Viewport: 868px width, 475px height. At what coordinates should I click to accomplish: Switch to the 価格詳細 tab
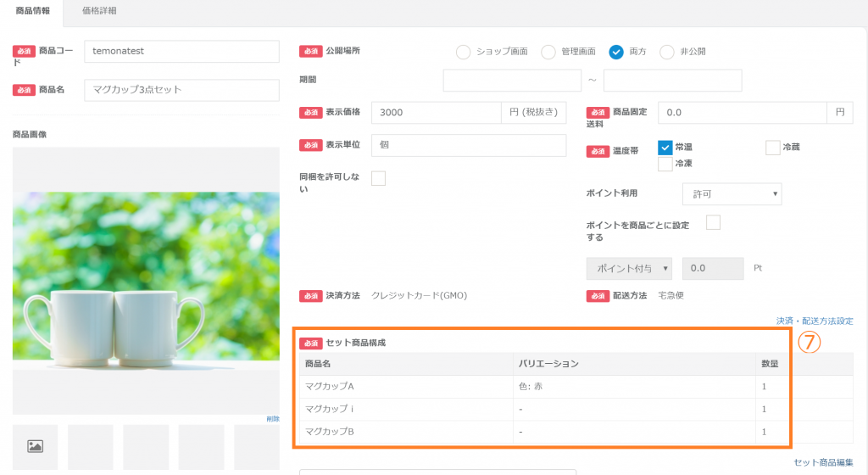click(x=100, y=11)
